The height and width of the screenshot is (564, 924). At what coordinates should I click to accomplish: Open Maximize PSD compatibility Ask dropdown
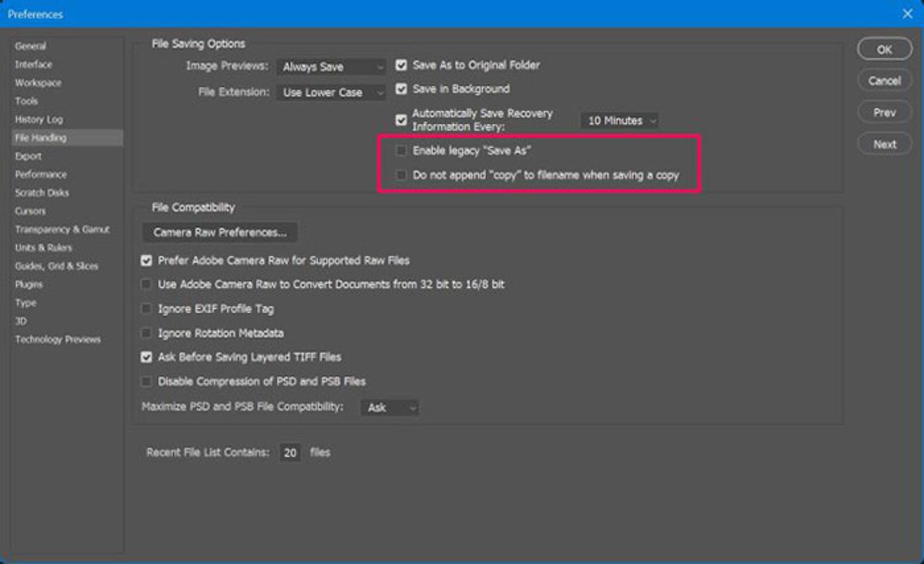click(x=390, y=408)
